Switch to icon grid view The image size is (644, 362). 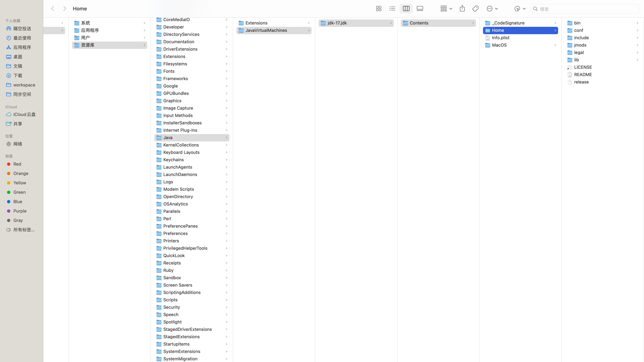(379, 9)
